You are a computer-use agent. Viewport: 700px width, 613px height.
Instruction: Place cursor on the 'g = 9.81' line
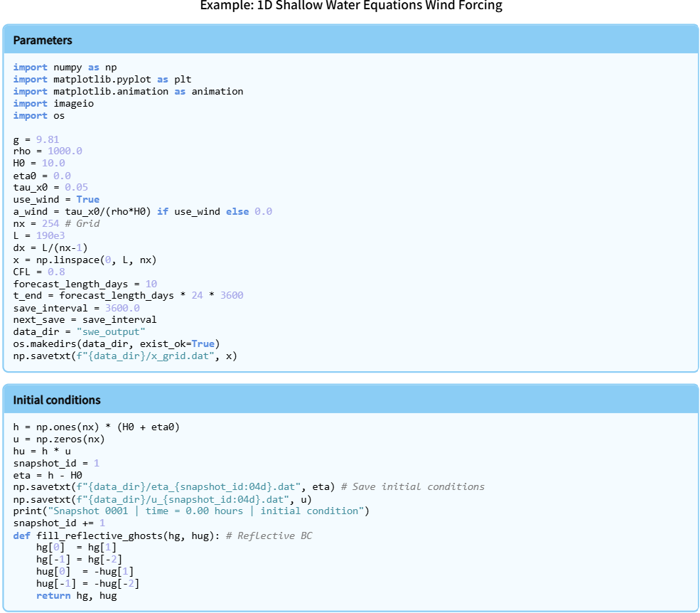pyautogui.click(x=36, y=139)
